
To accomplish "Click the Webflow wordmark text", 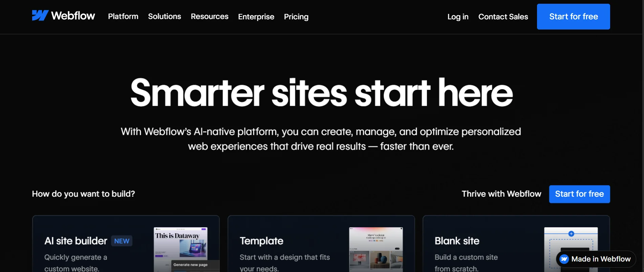I will 73,16.
